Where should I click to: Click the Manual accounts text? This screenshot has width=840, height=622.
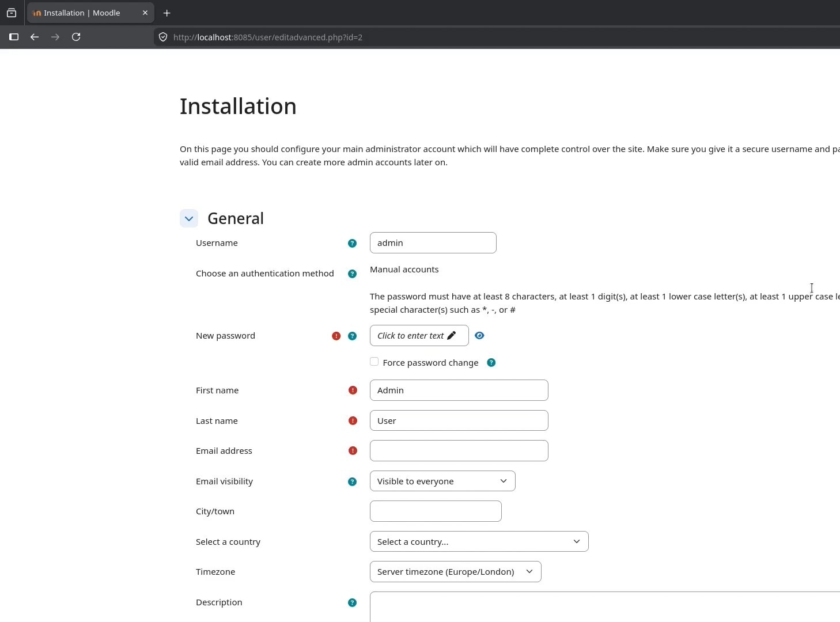coord(404,270)
